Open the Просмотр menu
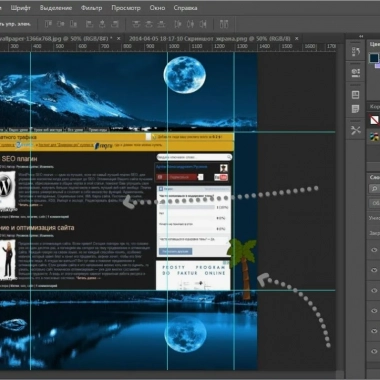This screenshot has width=380, height=380. point(126,8)
